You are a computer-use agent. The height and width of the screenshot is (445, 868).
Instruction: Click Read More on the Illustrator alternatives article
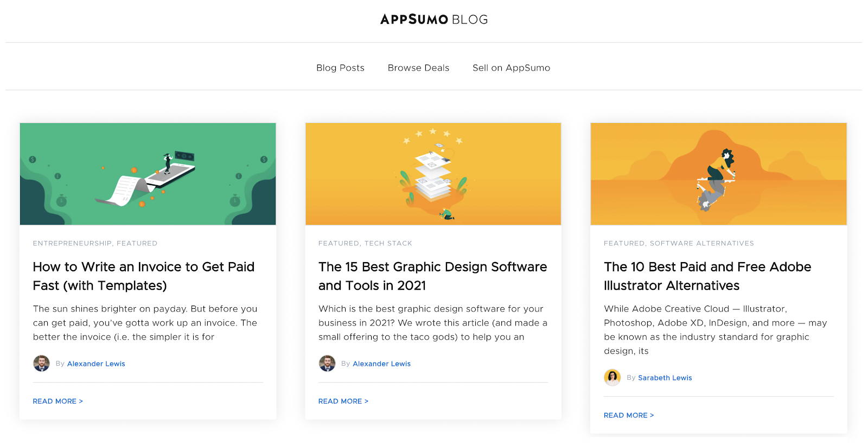[629, 415]
